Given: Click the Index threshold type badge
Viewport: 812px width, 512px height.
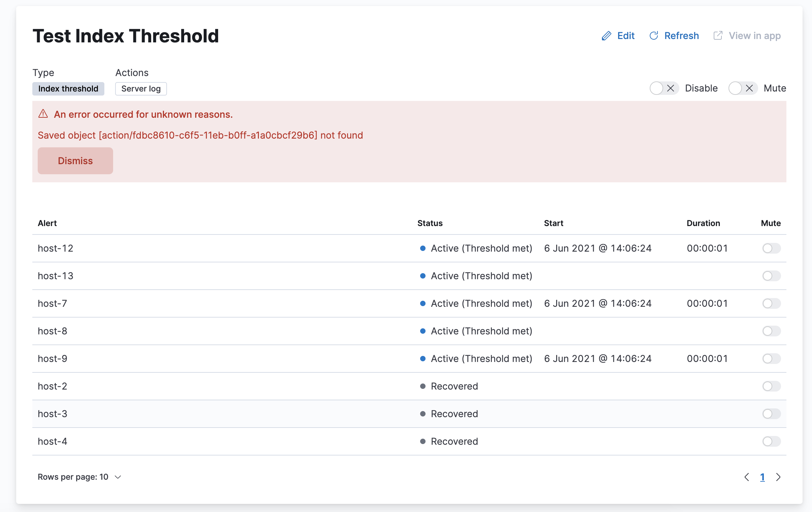Looking at the screenshot, I should pos(68,89).
